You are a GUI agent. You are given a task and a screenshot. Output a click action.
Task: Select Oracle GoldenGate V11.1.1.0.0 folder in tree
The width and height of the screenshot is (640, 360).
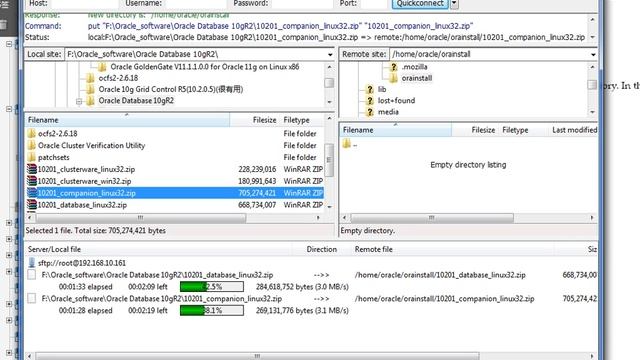click(x=102, y=67)
